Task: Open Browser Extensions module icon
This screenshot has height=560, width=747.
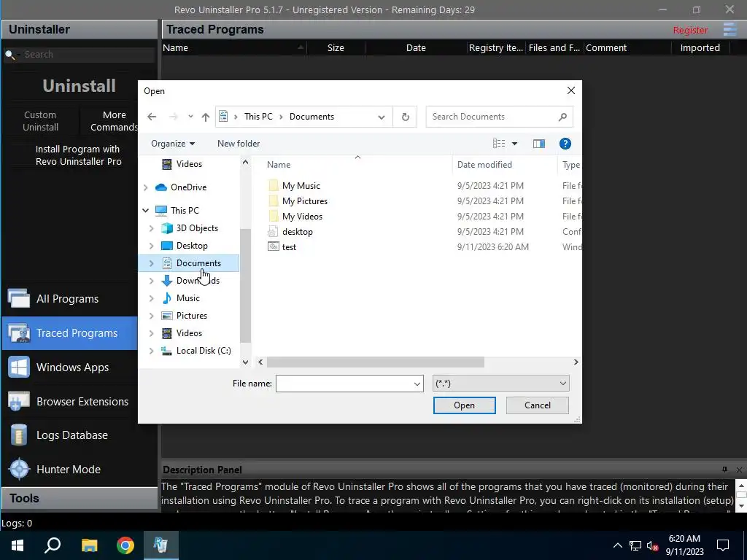Action: 18,402
